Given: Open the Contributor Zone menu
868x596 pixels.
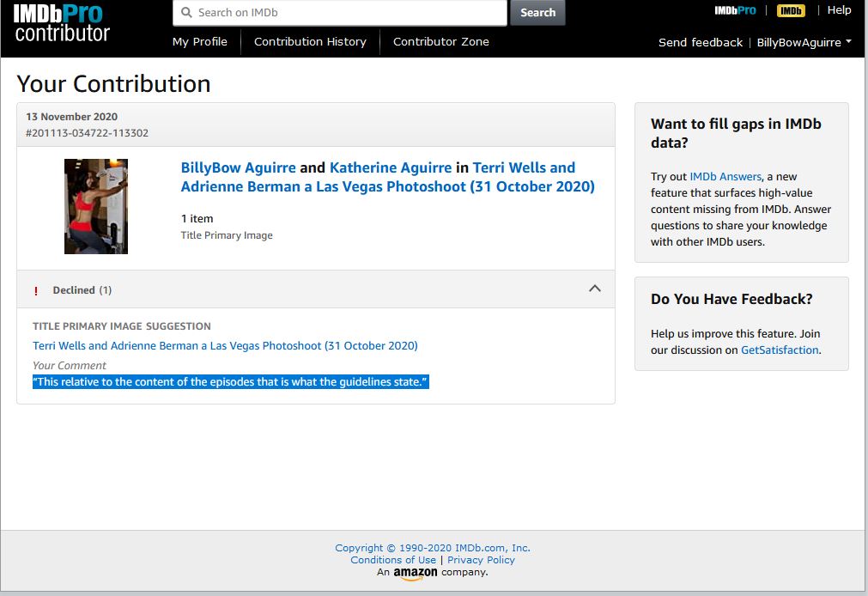Looking at the screenshot, I should tap(441, 41).
